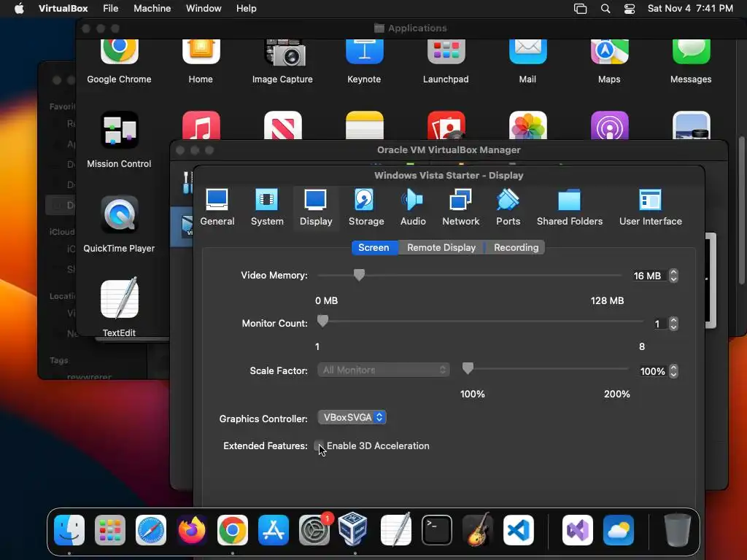Image resolution: width=747 pixels, height=560 pixels.
Task: Click the Photos app in Applications window
Action: 528,125
